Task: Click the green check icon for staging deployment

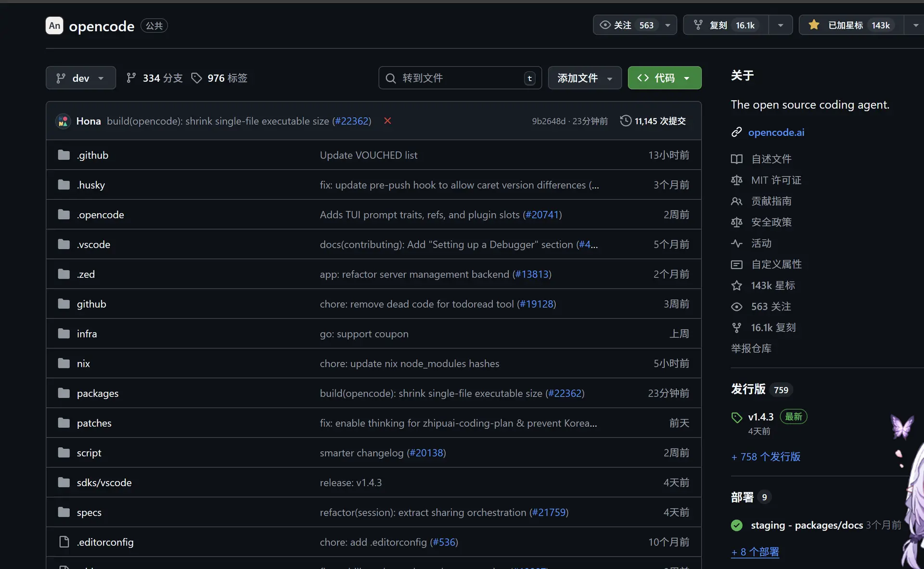Action: (x=736, y=525)
